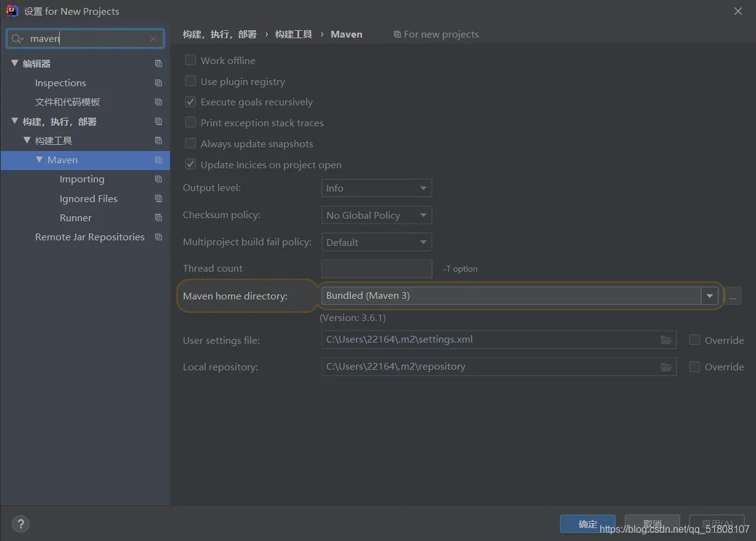Click the IntelliJ IDEA logo in title bar
The image size is (756, 541).
pos(12,10)
